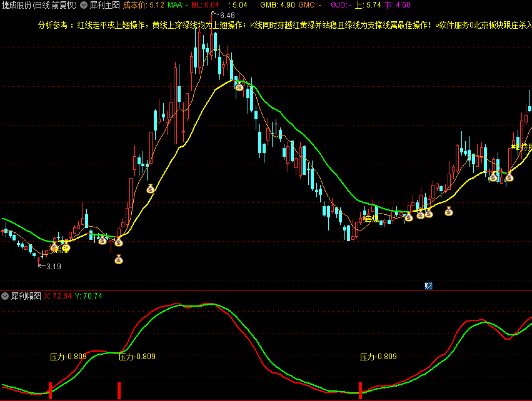Screen dimensions: 532x401
Task: Click the third red signal bar in 犀利幅图
Action: (x=360, y=391)
